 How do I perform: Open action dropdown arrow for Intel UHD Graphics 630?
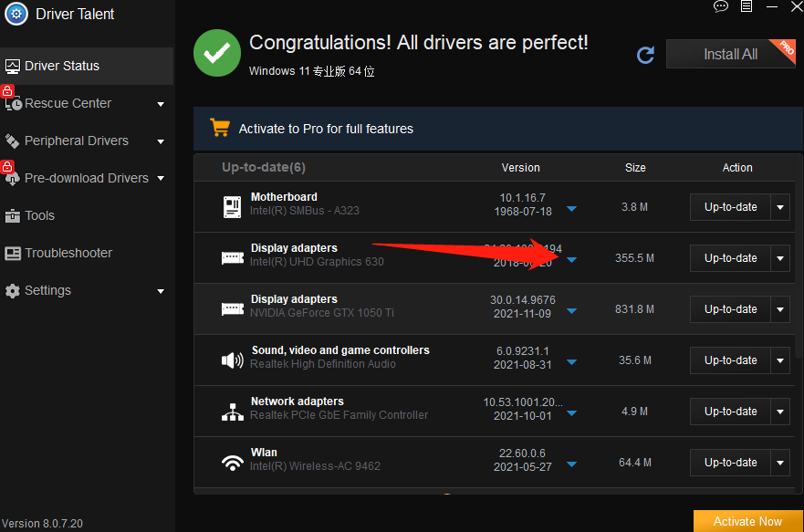pyautogui.click(x=780, y=258)
